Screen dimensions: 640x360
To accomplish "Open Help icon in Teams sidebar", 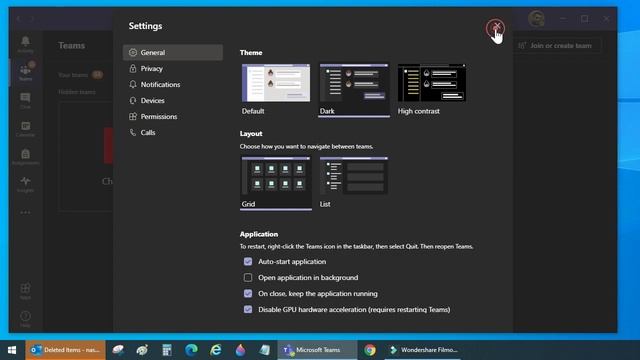I will click(x=25, y=318).
